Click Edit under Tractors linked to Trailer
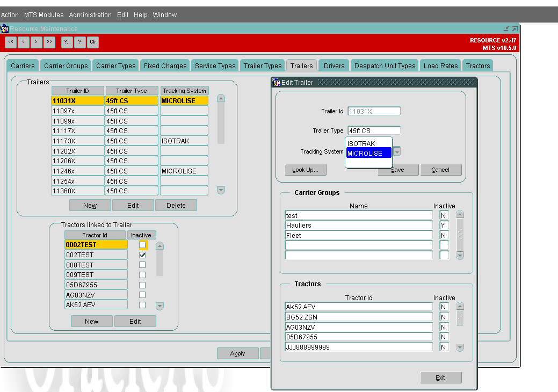Image resolution: width=558 pixels, height=392 pixels. click(x=135, y=321)
